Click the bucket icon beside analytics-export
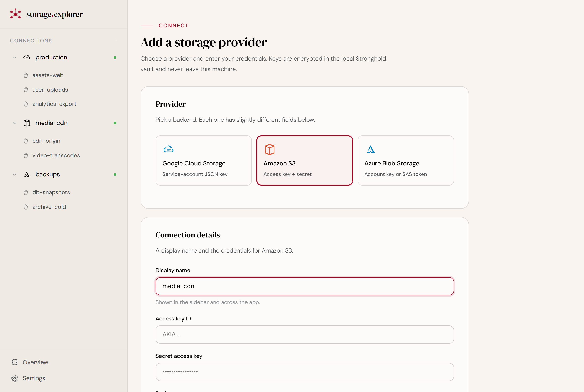584x392 pixels. pyautogui.click(x=26, y=104)
